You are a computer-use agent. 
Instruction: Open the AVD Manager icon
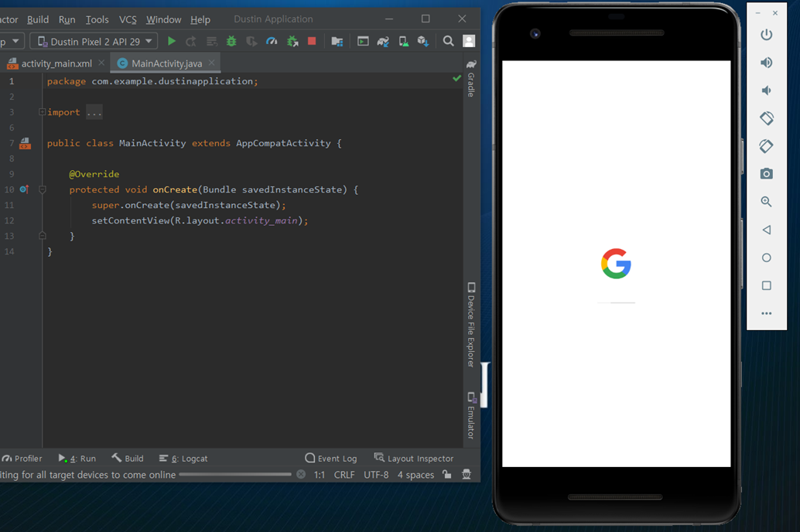click(404, 41)
